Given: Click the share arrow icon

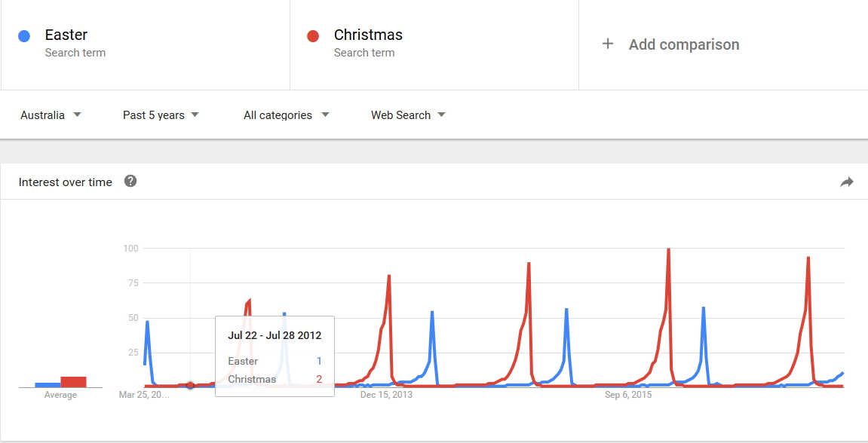Looking at the screenshot, I should coord(846,182).
